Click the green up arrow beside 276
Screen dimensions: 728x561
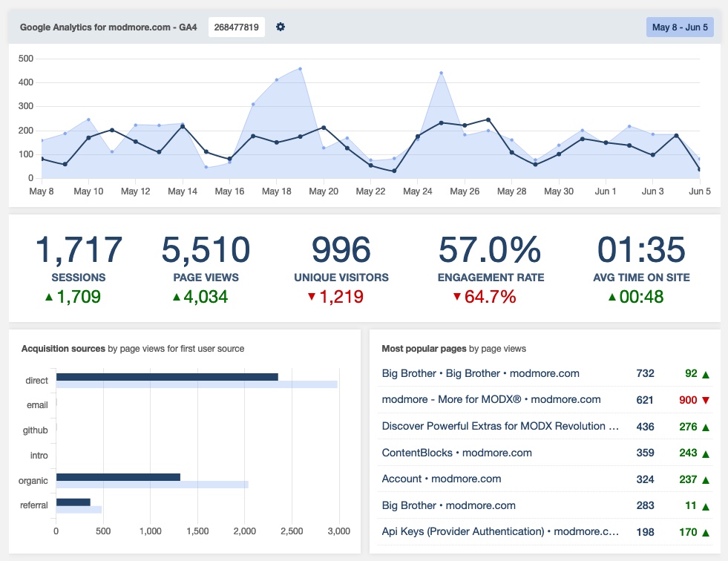pos(706,427)
